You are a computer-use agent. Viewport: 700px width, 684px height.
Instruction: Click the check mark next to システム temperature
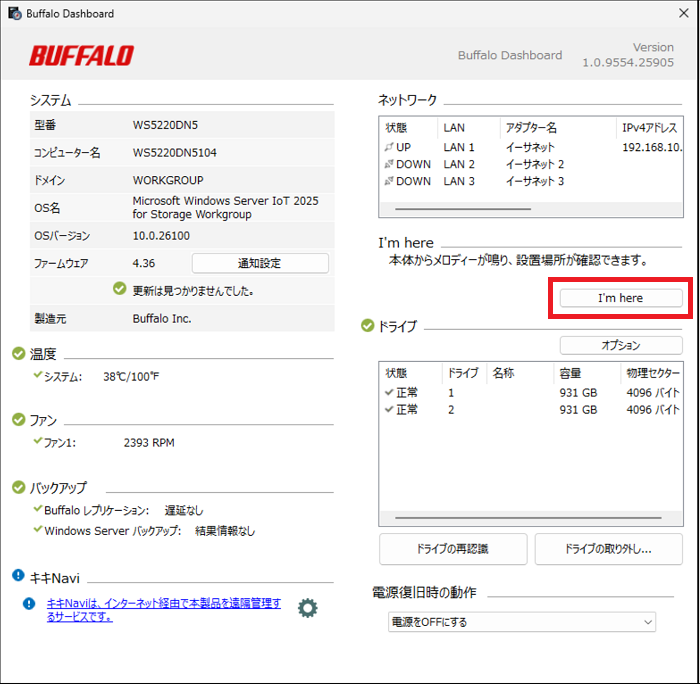pos(38,375)
